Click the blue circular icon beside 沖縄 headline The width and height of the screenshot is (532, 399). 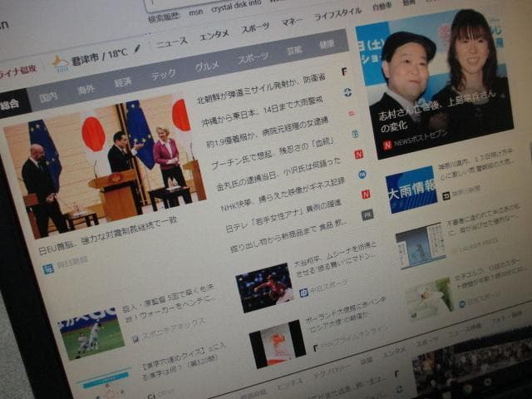[347, 92]
